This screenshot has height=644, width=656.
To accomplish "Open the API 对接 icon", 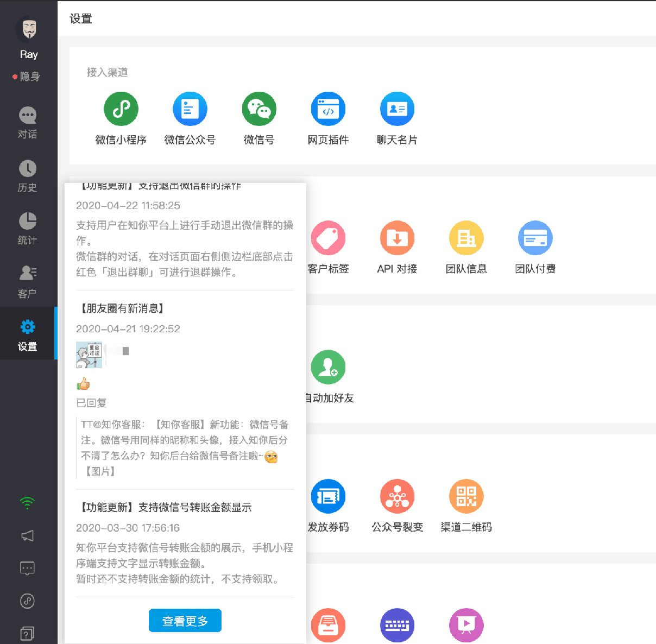I will coord(397,238).
